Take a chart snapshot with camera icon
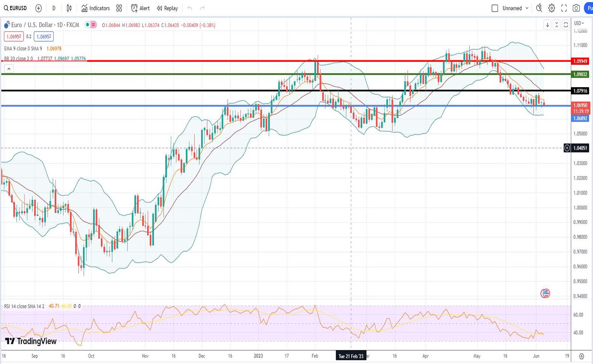The width and height of the screenshot is (593, 364). (576, 8)
